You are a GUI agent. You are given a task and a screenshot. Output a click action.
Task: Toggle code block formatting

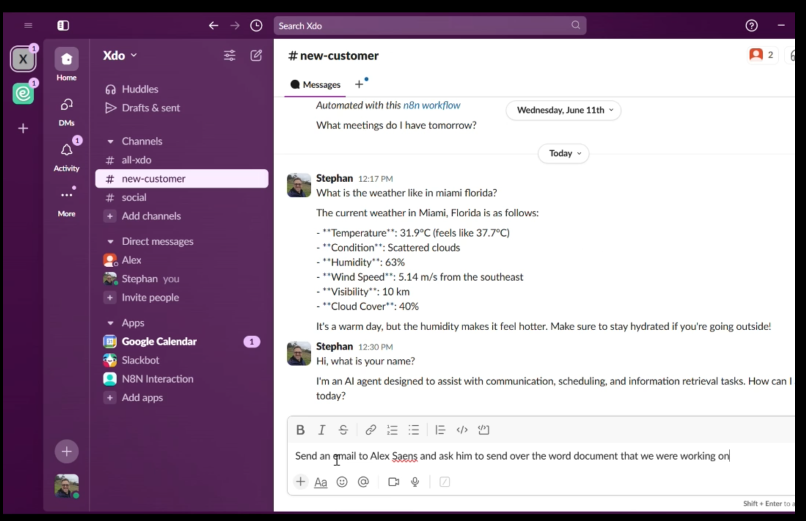[484, 430]
